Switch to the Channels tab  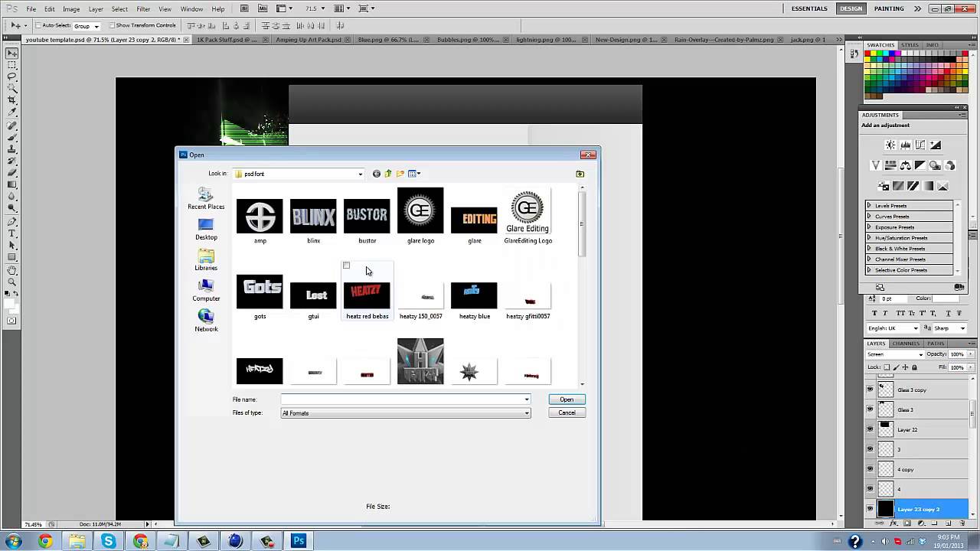click(906, 344)
